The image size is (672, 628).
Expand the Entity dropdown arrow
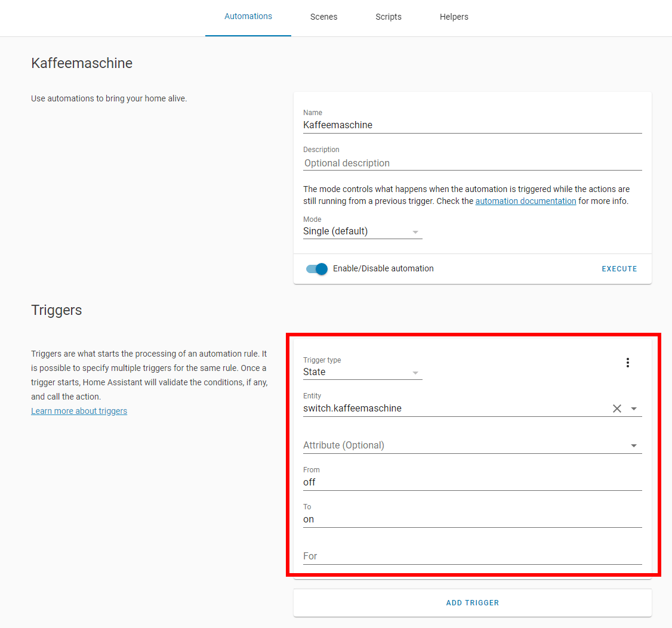634,409
